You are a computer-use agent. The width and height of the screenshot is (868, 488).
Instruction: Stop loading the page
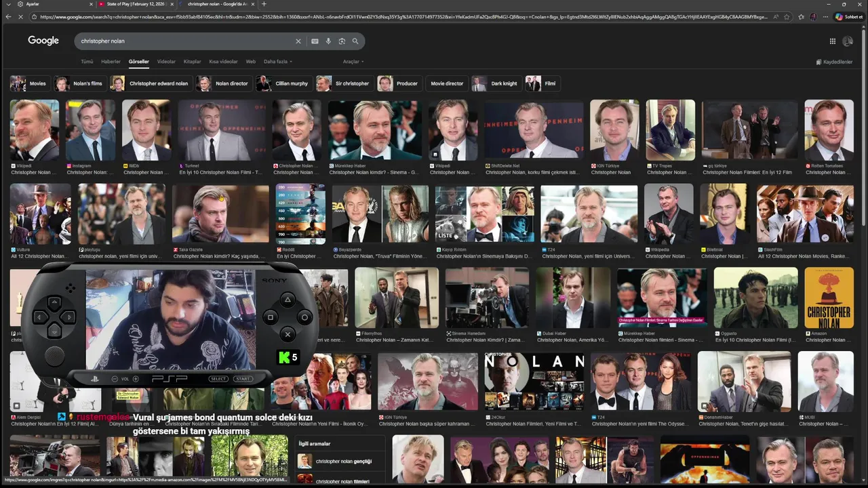click(21, 17)
